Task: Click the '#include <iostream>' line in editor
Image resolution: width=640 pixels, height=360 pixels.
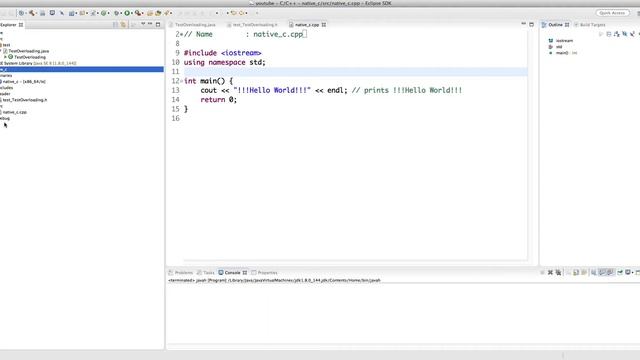Action: [222, 53]
